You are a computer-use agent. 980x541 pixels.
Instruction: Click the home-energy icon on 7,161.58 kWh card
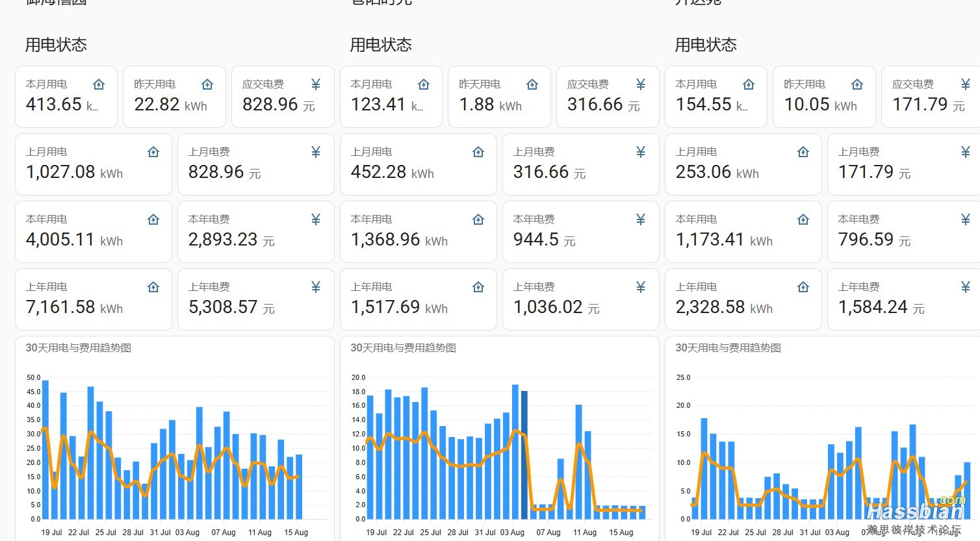(x=153, y=287)
